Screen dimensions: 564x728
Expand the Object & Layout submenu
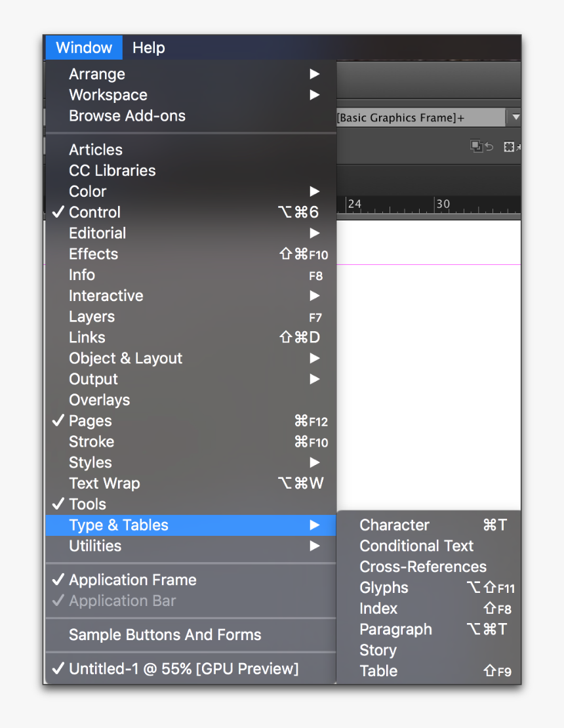click(191, 359)
